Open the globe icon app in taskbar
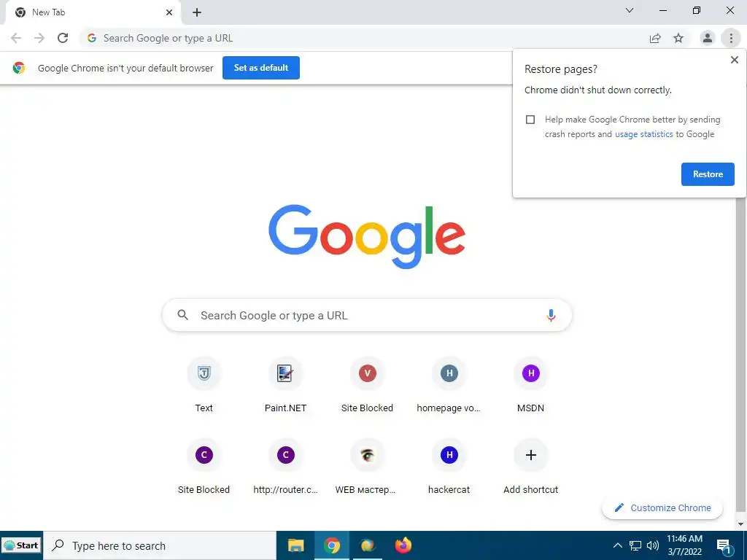The image size is (747, 560). 368,545
